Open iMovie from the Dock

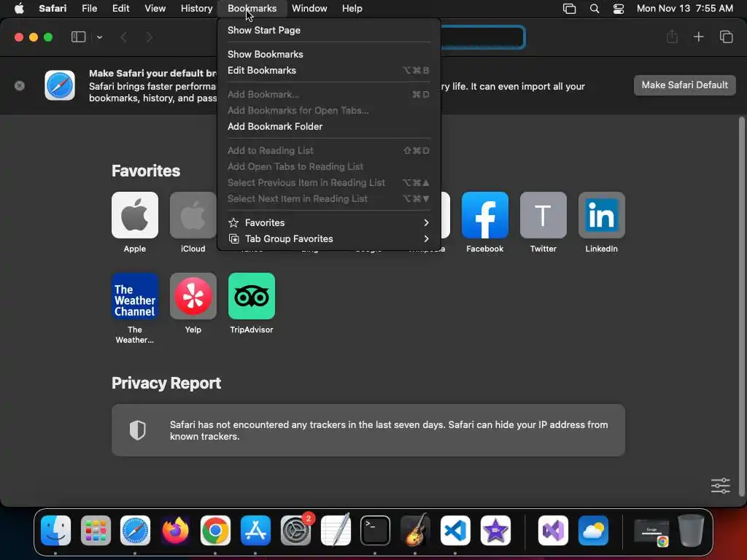click(495, 531)
